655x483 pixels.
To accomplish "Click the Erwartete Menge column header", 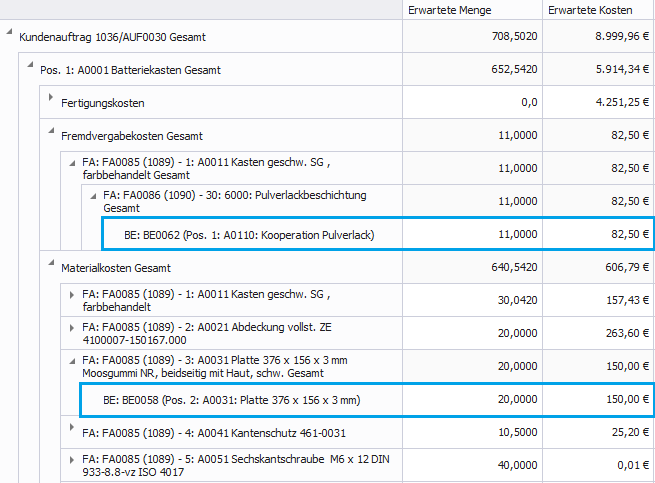I will (451, 10).
